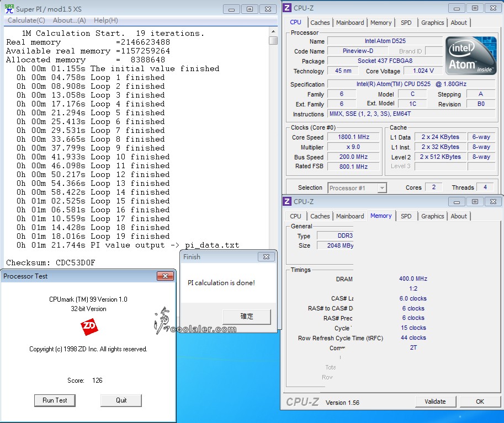Image resolution: width=504 pixels, height=423 pixels.
Task: Open About tab in lower CPU-Z window
Action: click(x=459, y=216)
